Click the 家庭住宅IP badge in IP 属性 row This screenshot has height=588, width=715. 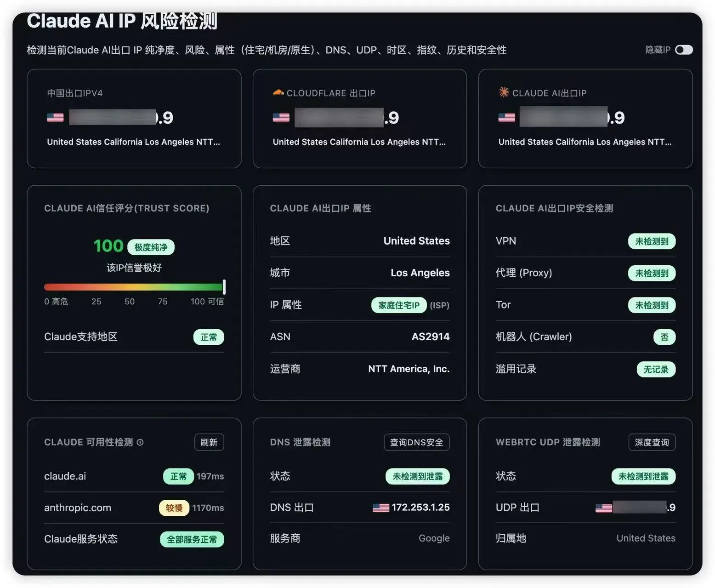pyautogui.click(x=399, y=305)
